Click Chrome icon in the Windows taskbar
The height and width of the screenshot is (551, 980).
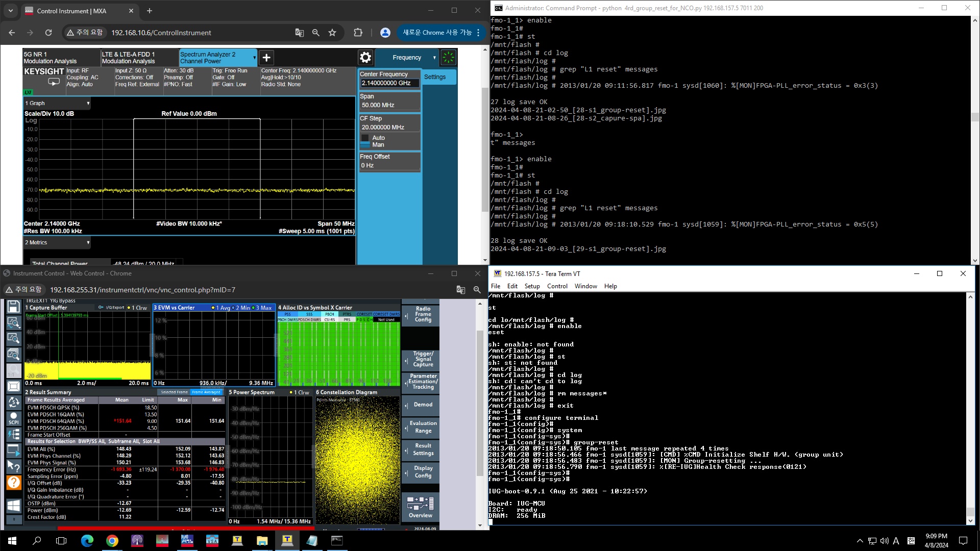click(x=112, y=540)
